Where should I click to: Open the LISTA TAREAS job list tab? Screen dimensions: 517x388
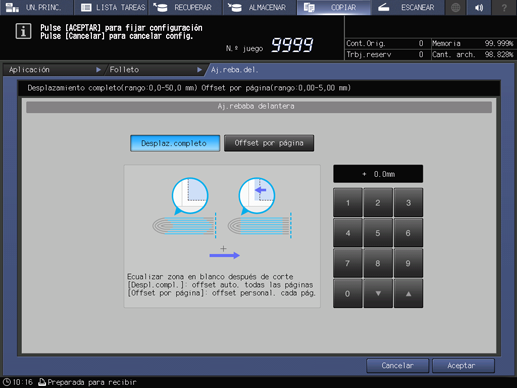coord(111,7)
